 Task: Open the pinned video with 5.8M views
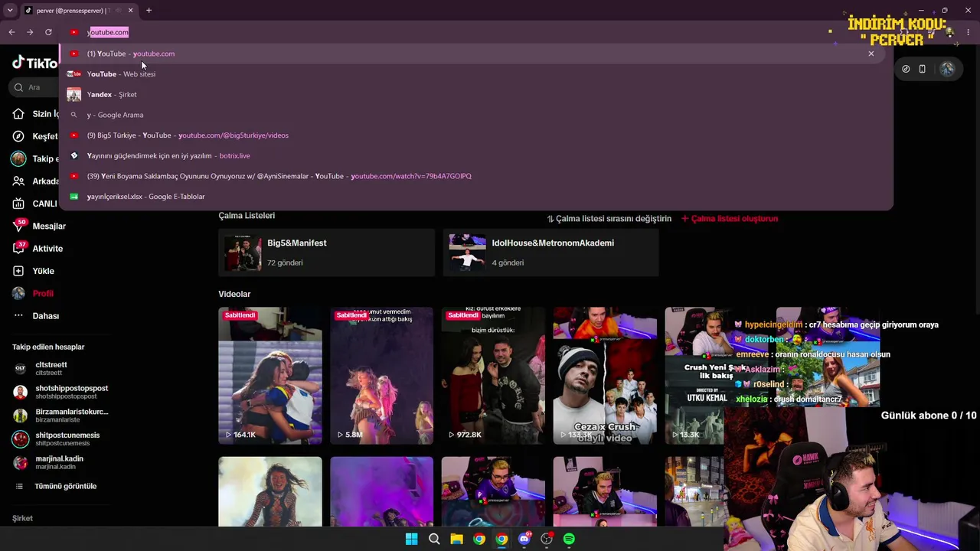click(x=381, y=376)
